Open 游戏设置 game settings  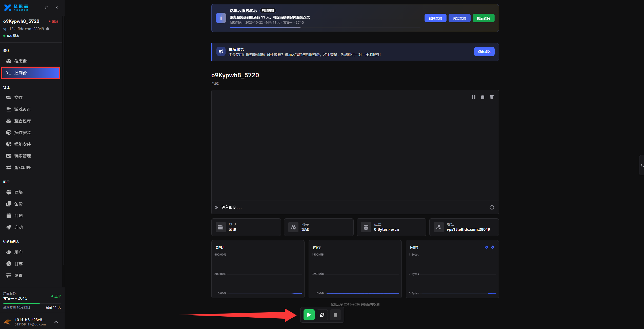tap(31, 109)
